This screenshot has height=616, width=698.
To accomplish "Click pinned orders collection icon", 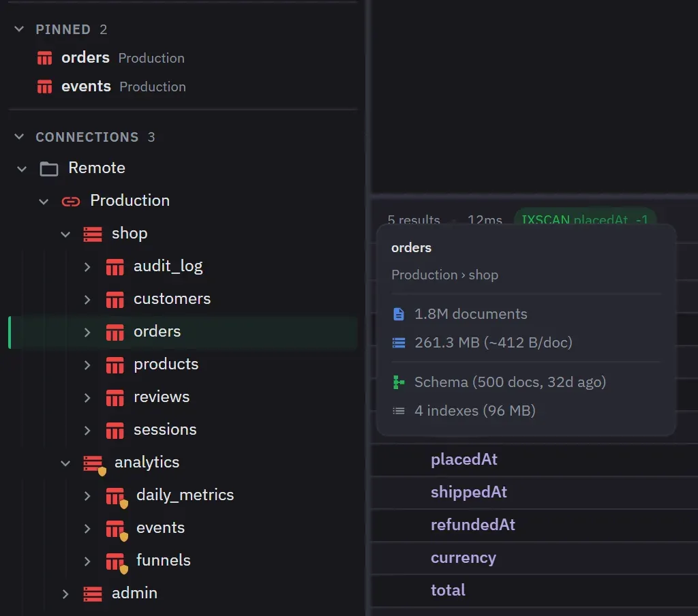I will click(44, 58).
